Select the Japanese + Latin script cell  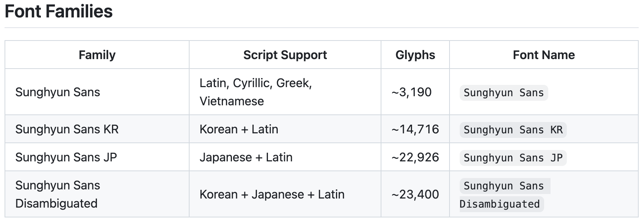[x=285, y=157]
